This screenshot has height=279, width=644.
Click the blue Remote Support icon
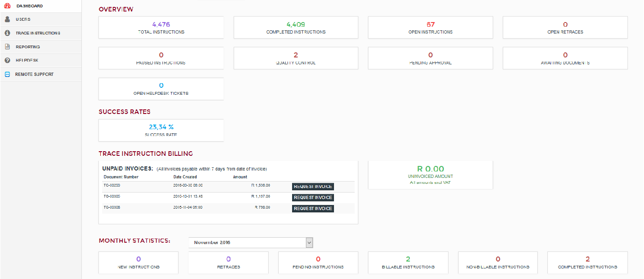click(6, 74)
